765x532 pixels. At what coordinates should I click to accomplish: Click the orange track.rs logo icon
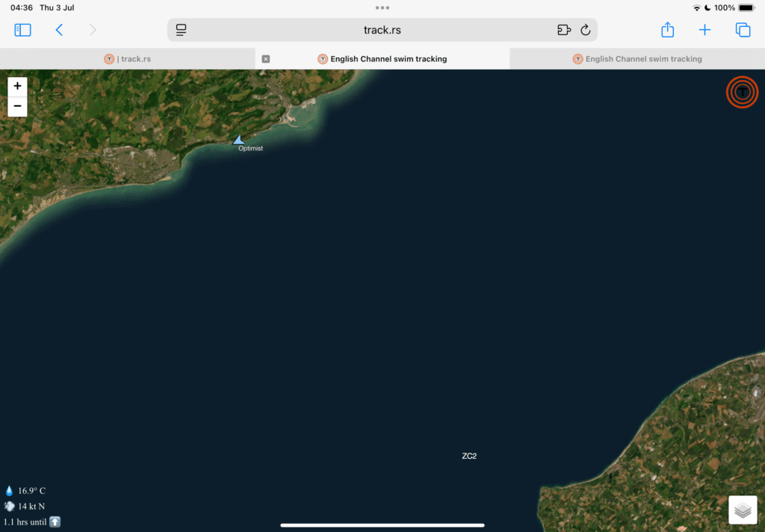[742, 92]
